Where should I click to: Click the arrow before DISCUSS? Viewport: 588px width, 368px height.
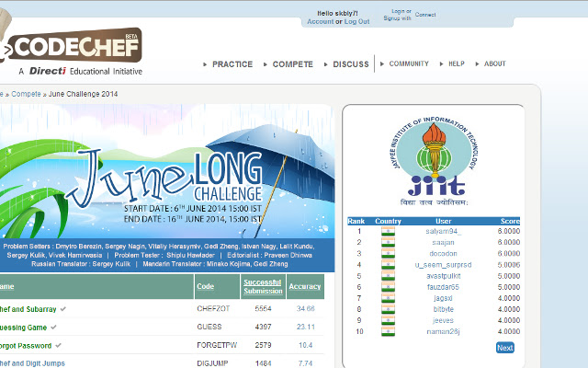coord(325,64)
